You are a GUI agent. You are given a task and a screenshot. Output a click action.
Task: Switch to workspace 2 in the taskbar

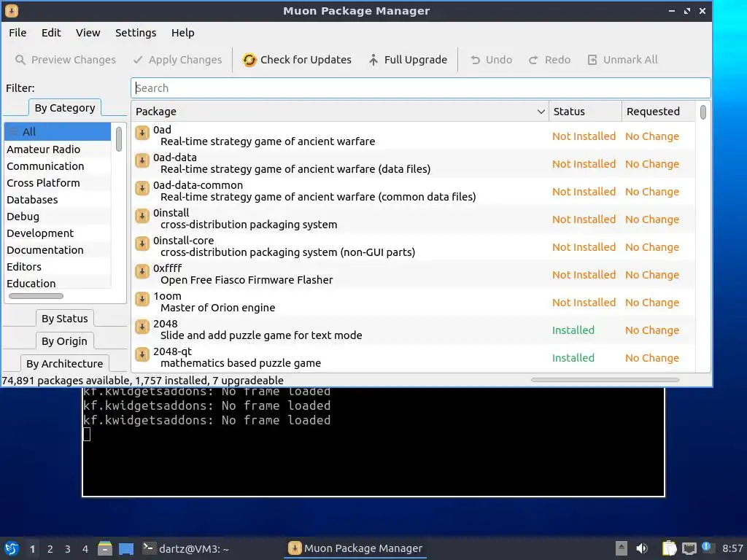pos(50,549)
